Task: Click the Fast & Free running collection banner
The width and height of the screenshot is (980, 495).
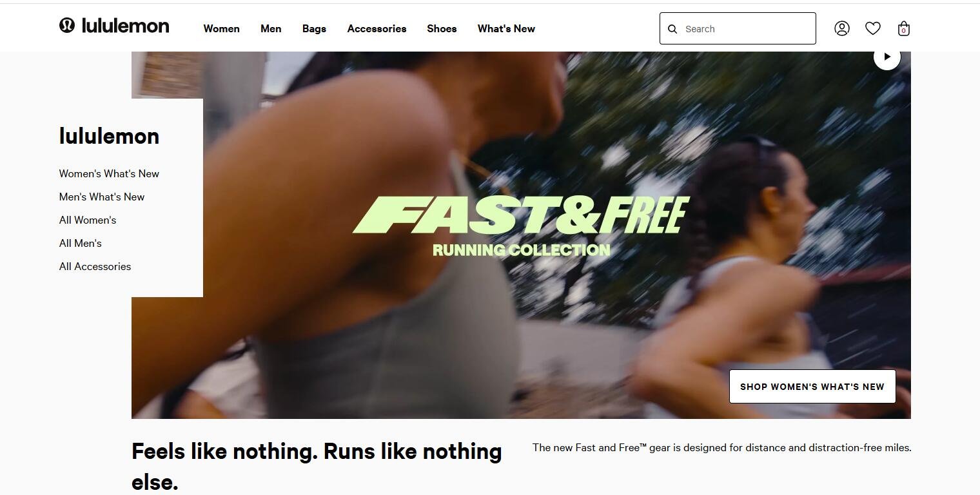Action: (x=521, y=227)
